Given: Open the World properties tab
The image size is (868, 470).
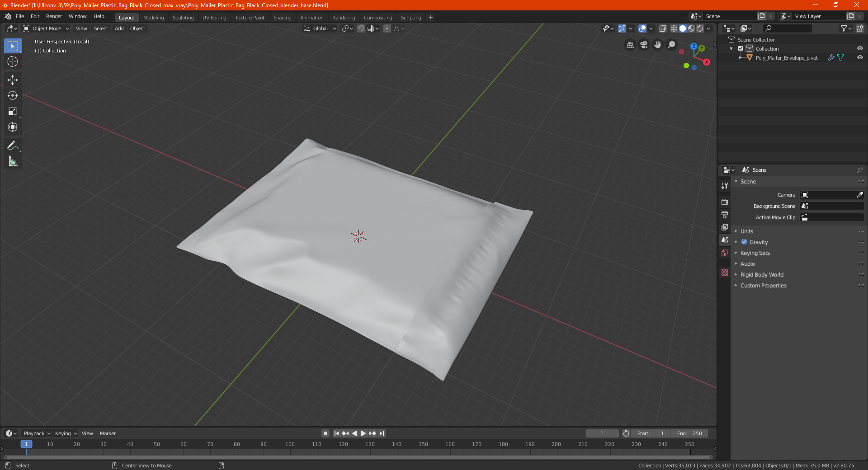Looking at the screenshot, I should point(725,253).
